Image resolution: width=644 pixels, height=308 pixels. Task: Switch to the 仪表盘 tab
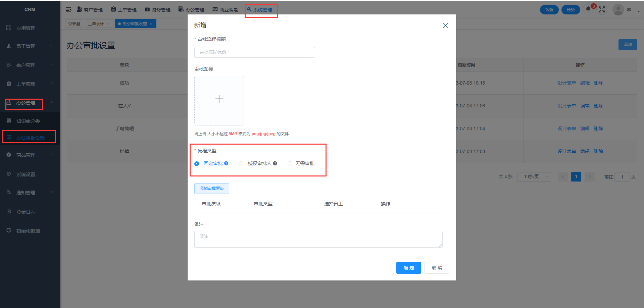(x=74, y=24)
